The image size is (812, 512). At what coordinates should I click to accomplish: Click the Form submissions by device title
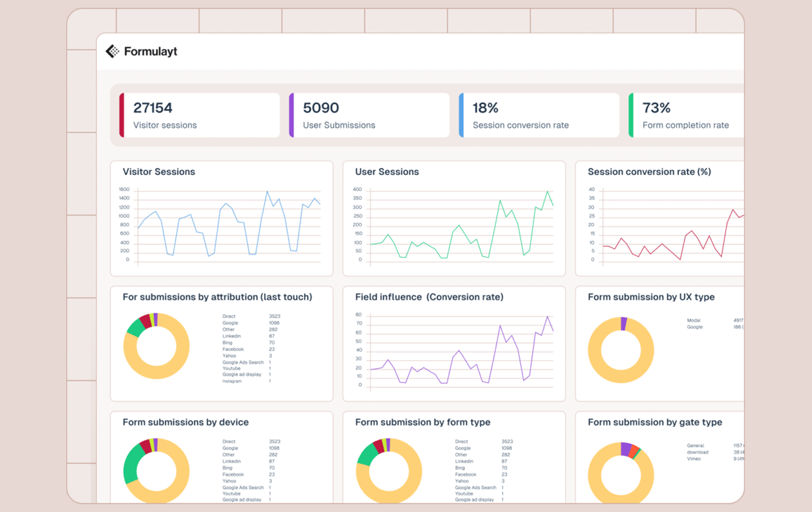[x=185, y=422]
